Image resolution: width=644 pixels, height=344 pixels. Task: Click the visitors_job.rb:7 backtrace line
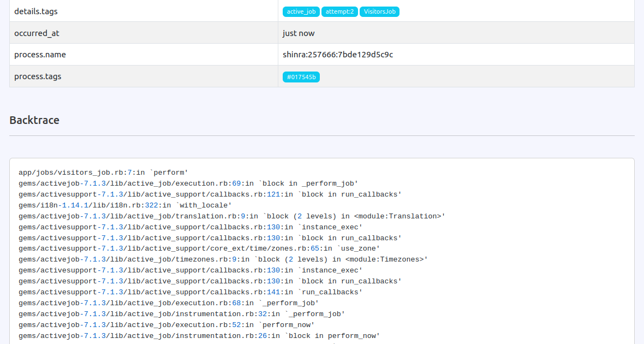[x=103, y=173]
